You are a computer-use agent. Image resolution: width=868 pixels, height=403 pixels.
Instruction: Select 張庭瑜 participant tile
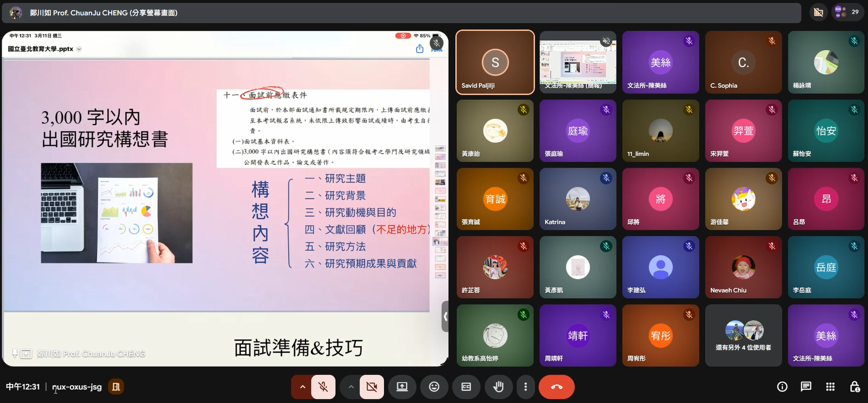(x=578, y=130)
